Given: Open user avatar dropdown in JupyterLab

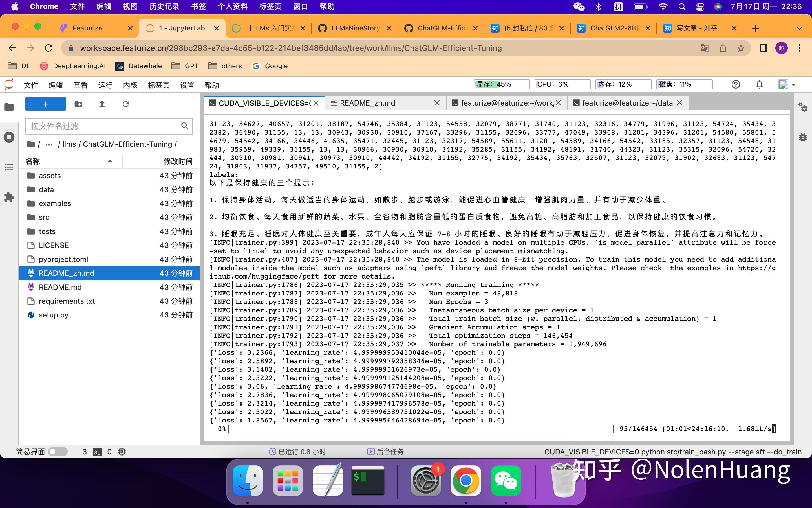Looking at the screenshot, I should pos(787,84).
